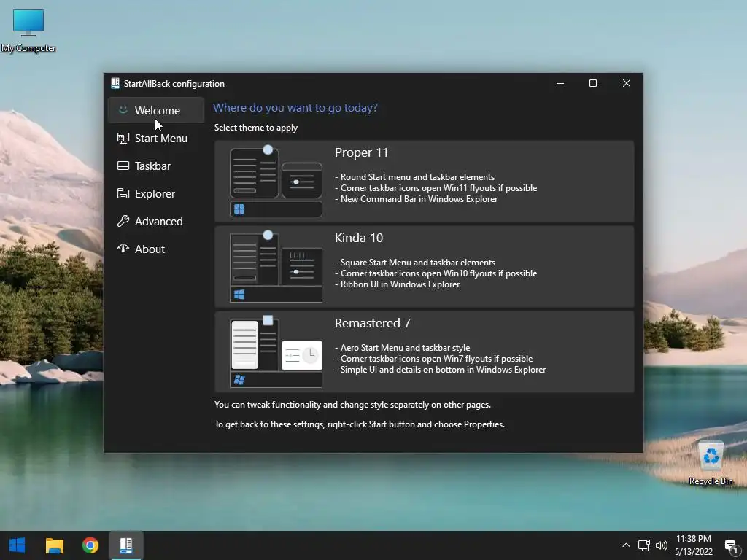Click the StartAllBack title bar app icon

(115, 83)
